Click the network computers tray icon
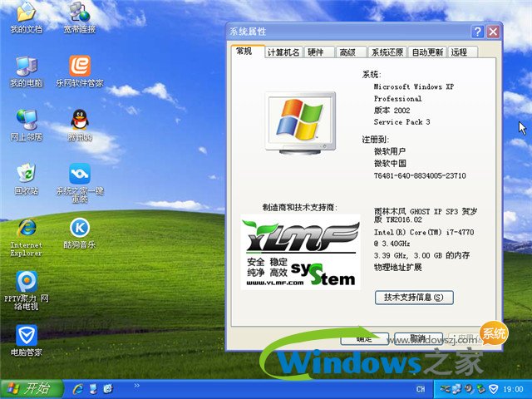This screenshot has height=399, width=532. click(x=456, y=389)
